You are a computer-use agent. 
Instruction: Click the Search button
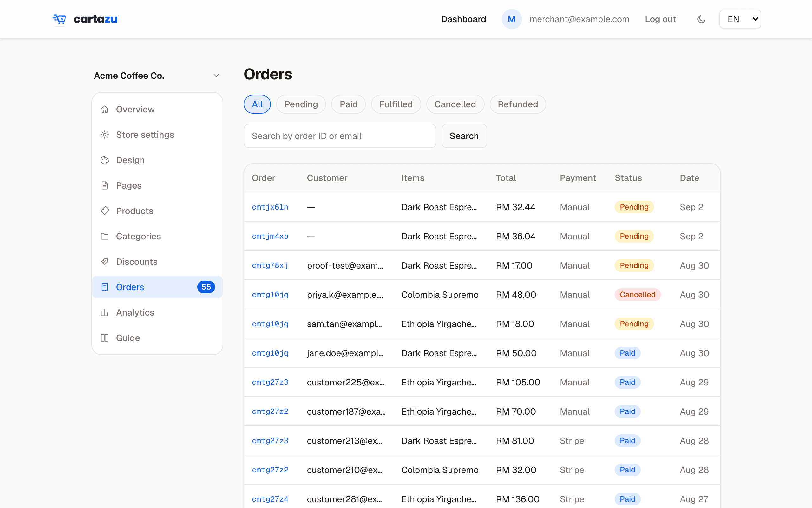coord(464,136)
